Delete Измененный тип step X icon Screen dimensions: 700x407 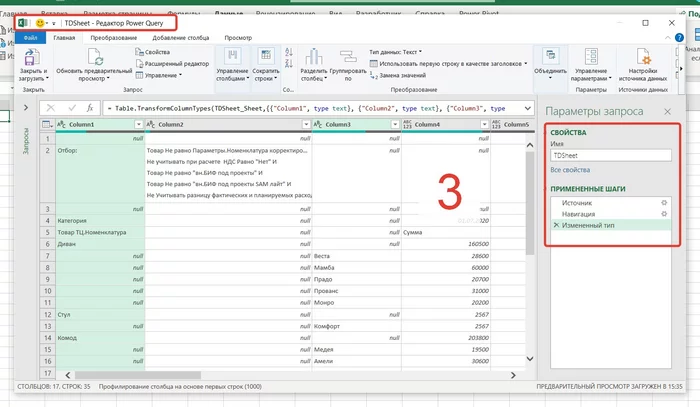point(556,225)
